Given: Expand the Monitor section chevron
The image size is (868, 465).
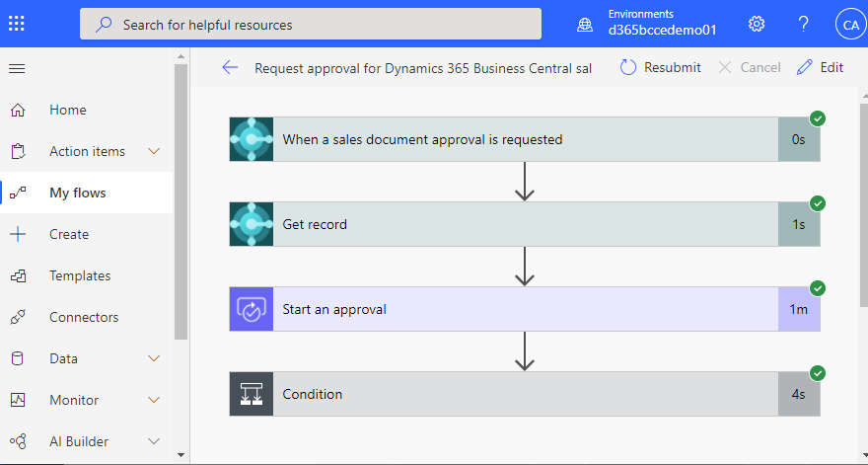Looking at the screenshot, I should coord(154,400).
